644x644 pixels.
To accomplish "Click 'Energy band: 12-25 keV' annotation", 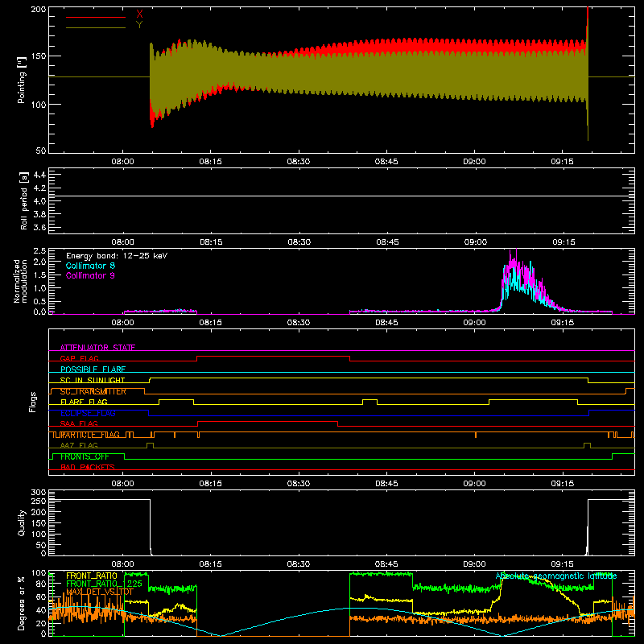I will point(117,256).
